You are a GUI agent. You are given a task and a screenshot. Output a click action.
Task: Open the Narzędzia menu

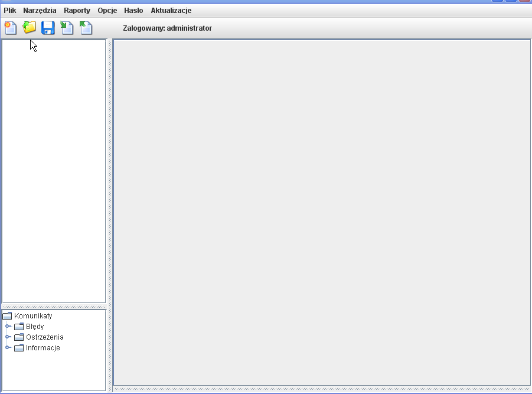[x=40, y=11]
